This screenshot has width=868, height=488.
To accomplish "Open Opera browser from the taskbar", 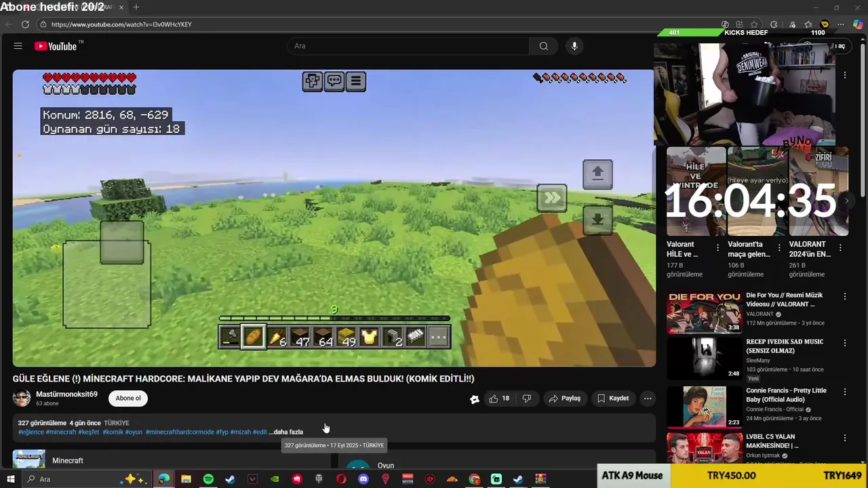I will 341,479.
